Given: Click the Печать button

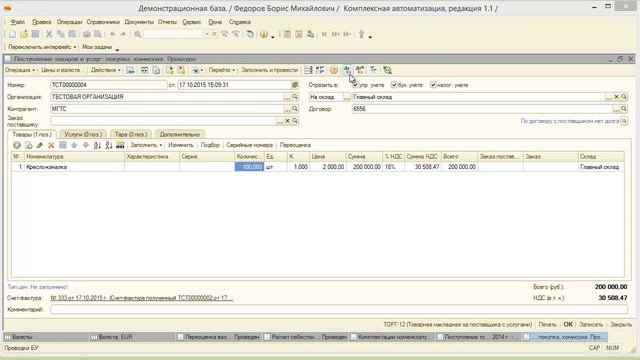Looking at the screenshot, I should (x=547, y=324).
